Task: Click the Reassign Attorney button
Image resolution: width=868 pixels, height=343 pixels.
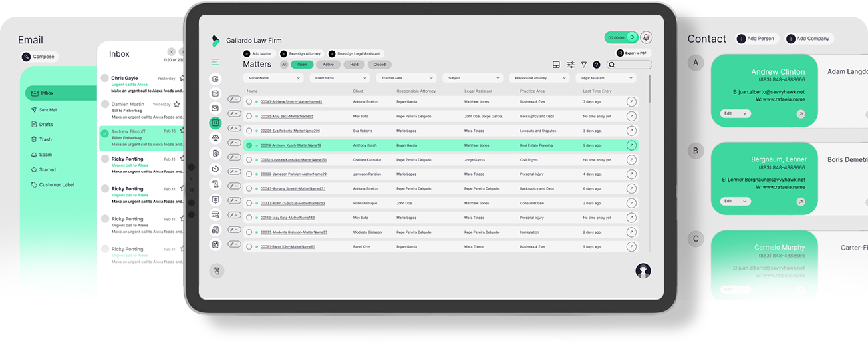Action: point(301,53)
